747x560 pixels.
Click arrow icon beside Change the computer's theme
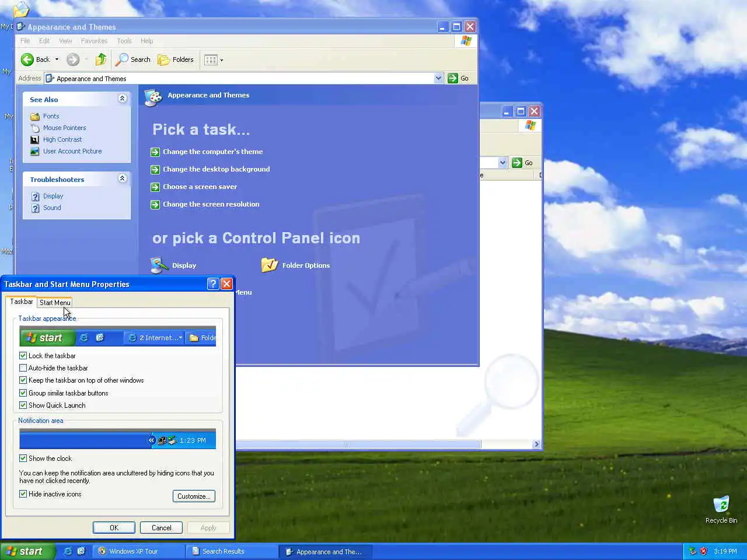click(155, 152)
